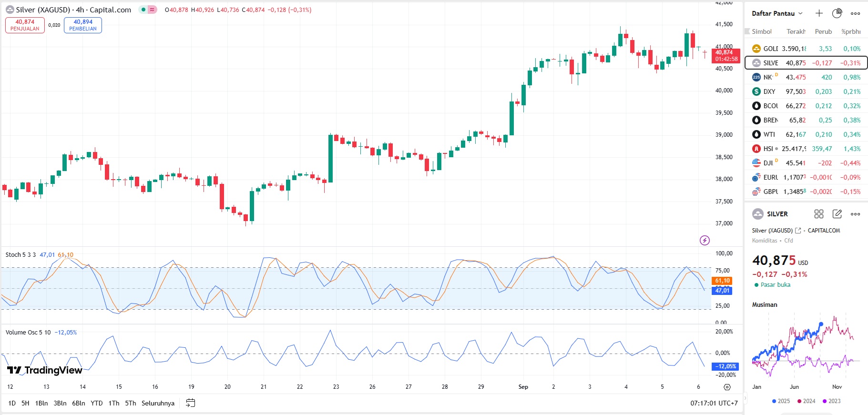Image resolution: width=868 pixels, height=415 pixels.
Task: Toggle the 2025 seasonal series legend
Action: [x=781, y=401]
